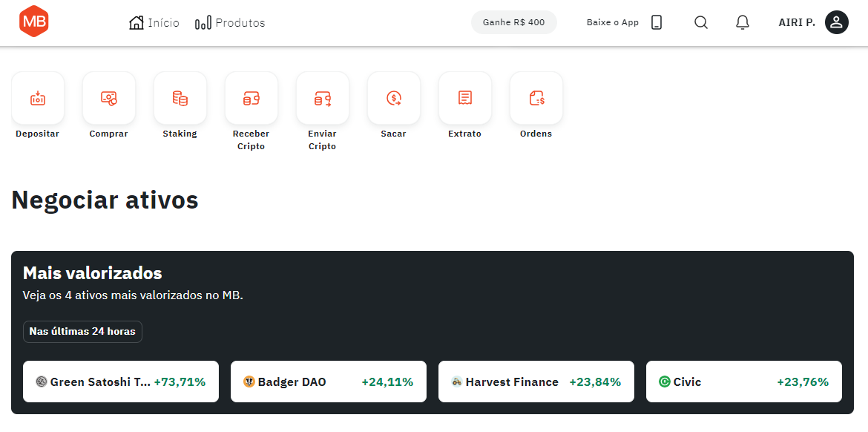Click text Veja os 4 ativos mais valorizados

coord(133,295)
